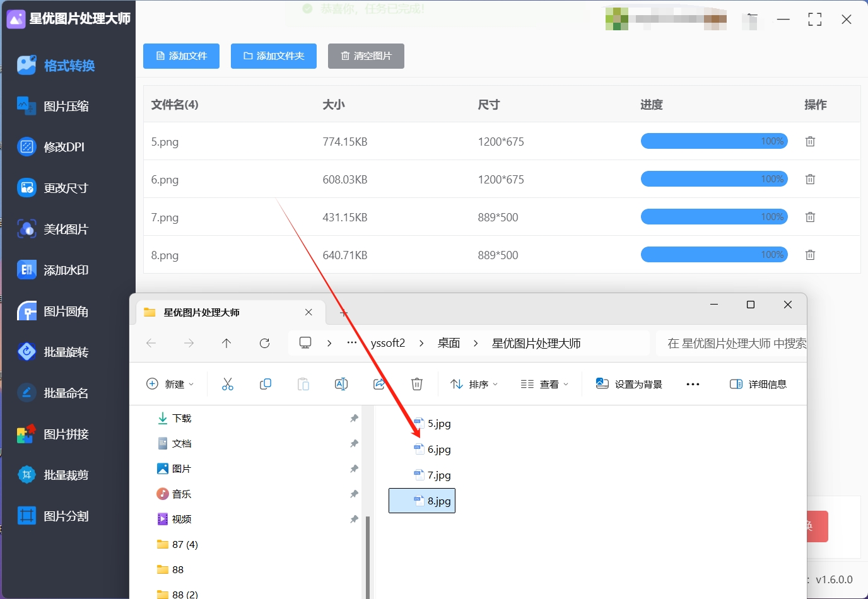Image resolution: width=868 pixels, height=599 pixels.
Task: Toggle the 详细信息 details pane
Action: point(758,384)
